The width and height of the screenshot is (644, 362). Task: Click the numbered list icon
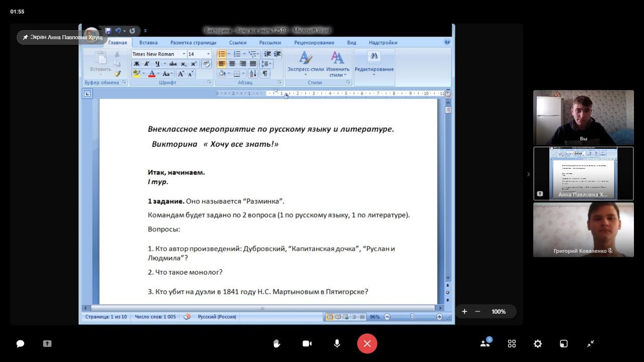[236, 54]
